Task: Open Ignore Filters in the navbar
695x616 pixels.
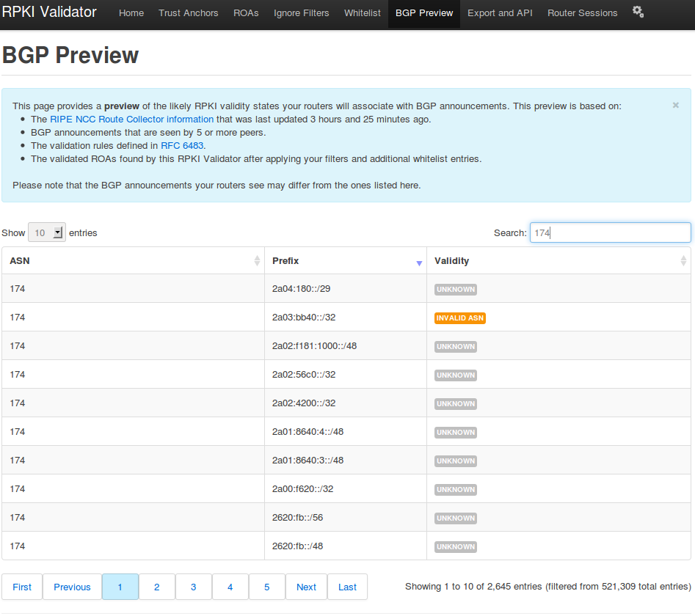Action: [x=302, y=13]
